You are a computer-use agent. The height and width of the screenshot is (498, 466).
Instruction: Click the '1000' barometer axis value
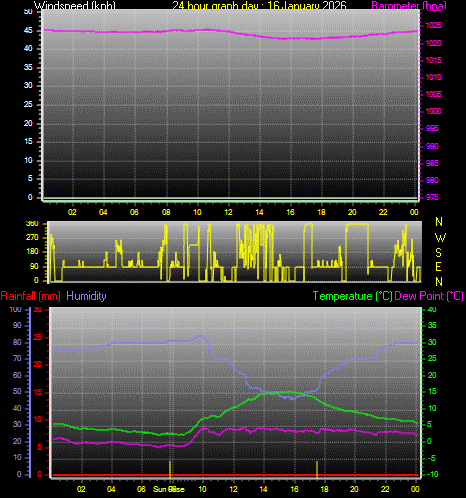pos(433,111)
